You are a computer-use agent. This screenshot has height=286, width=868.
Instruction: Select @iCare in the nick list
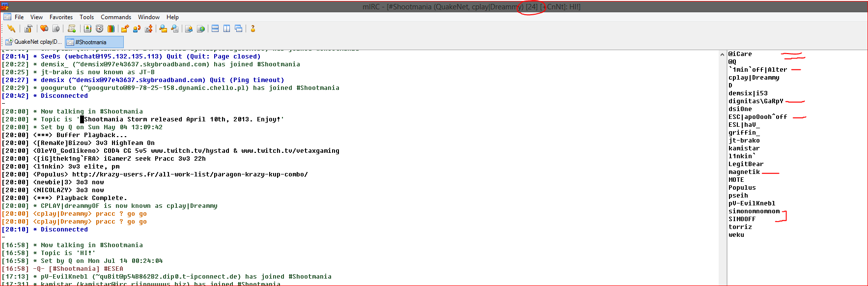click(x=740, y=54)
